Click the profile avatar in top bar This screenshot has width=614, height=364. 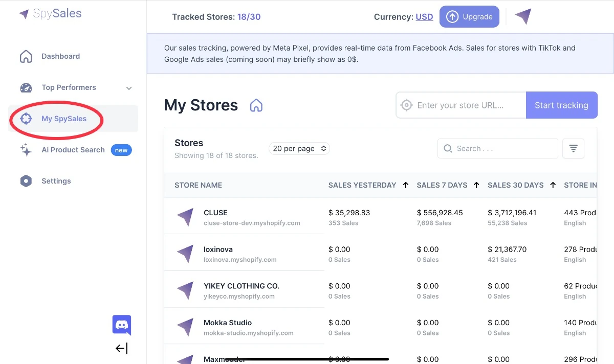click(x=523, y=16)
